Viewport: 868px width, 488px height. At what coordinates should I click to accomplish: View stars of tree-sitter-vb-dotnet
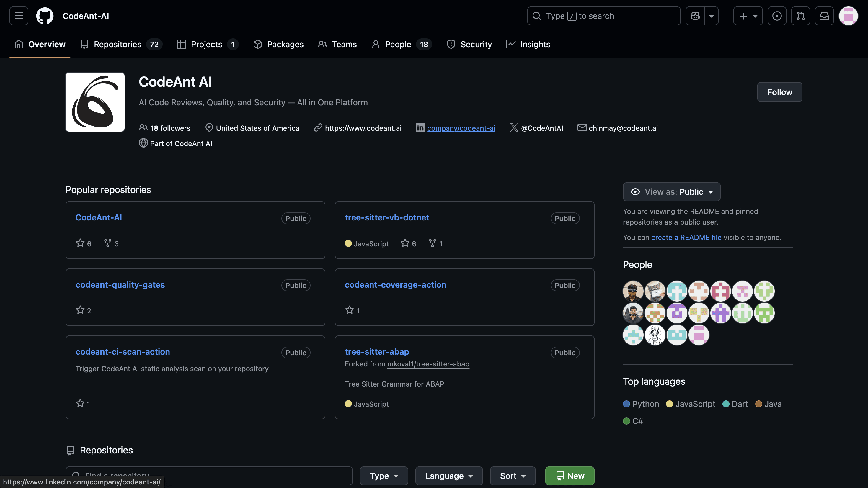tap(408, 243)
